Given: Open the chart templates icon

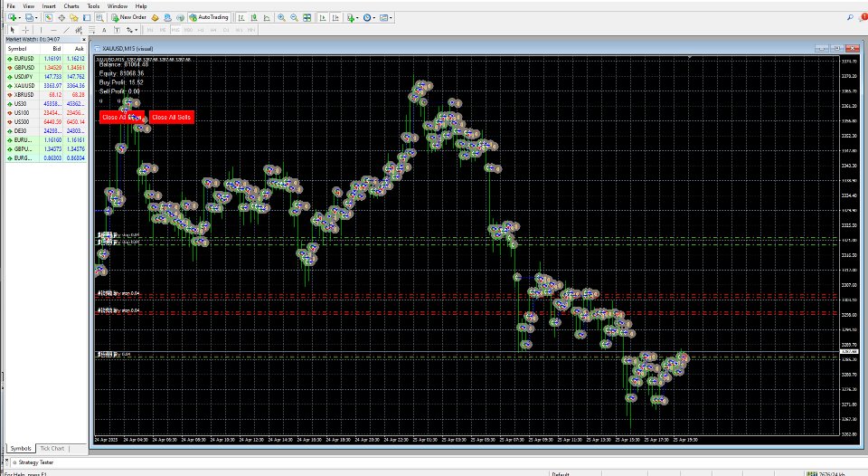Looking at the screenshot, I should tap(383, 18).
